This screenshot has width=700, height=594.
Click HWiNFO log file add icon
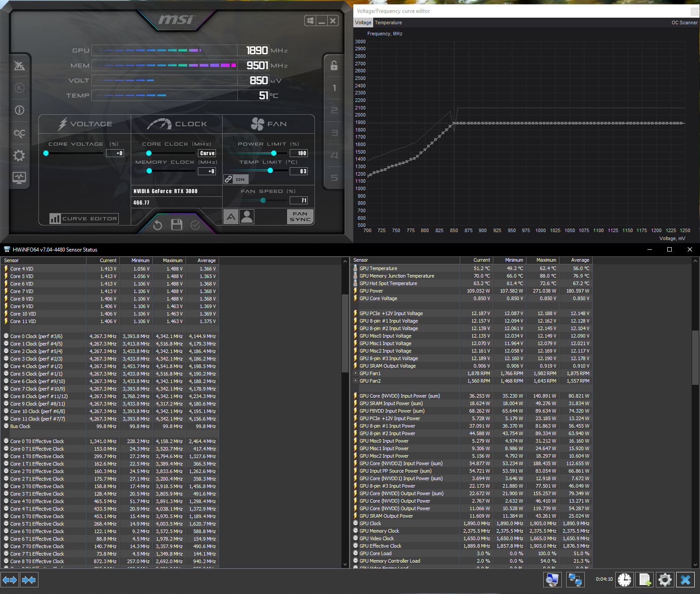click(x=645, y=580)
